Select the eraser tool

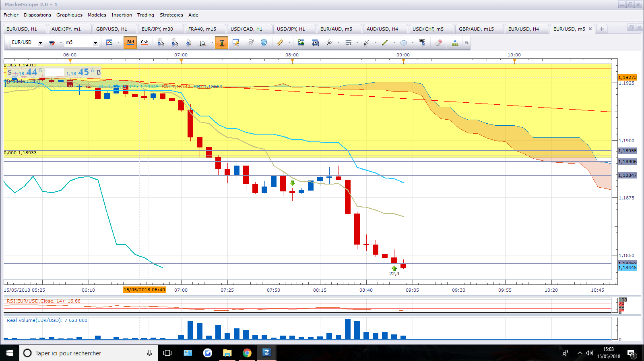click(x=439, y=42)
